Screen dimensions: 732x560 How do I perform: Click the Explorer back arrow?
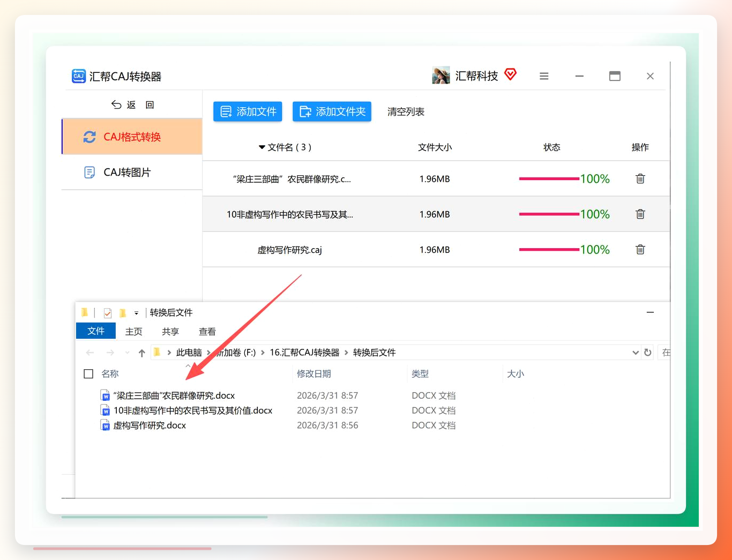coord(90,352)
